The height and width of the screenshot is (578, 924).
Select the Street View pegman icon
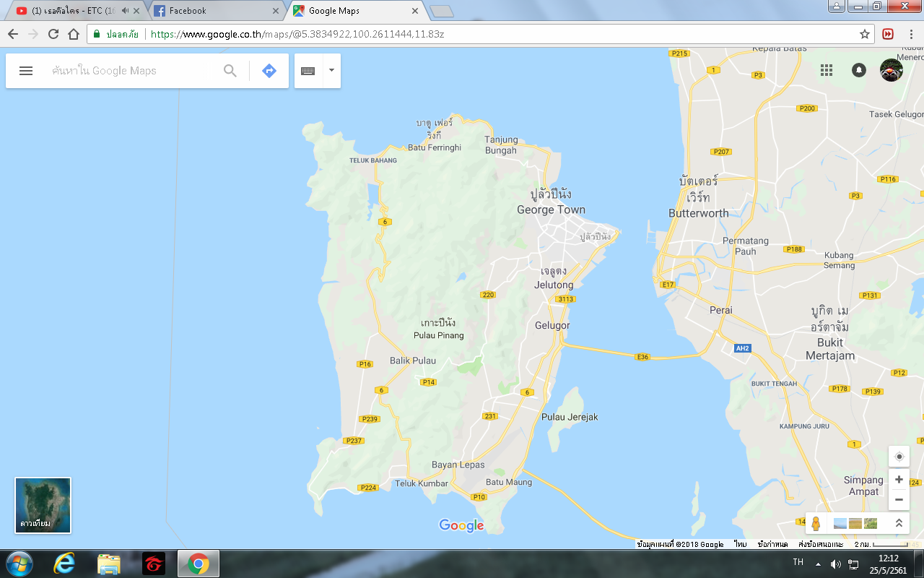[x=816, y=523]
